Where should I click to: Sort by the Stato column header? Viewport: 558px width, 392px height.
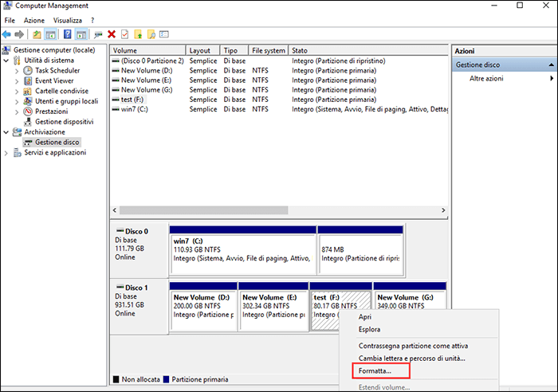(368, 50)
